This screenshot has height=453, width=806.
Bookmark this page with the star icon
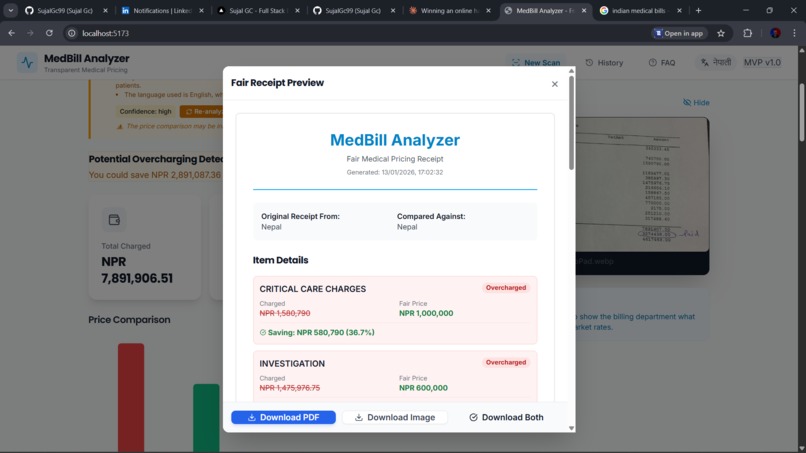721,33
